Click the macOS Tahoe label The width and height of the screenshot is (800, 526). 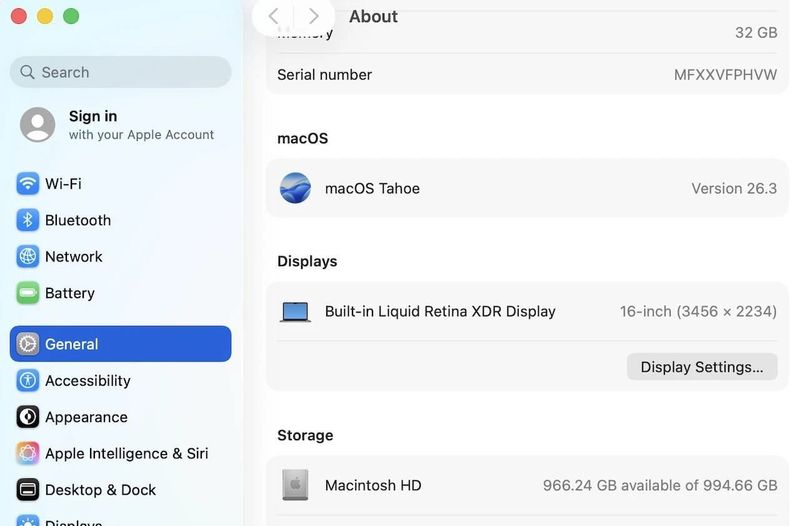pyautogui.click(x=372, y=188)
